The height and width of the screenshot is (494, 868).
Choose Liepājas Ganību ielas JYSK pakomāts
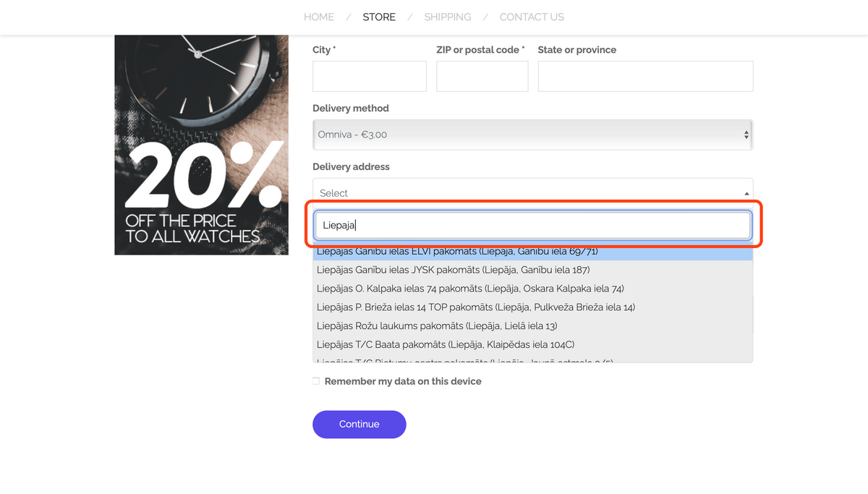point(533,270)
